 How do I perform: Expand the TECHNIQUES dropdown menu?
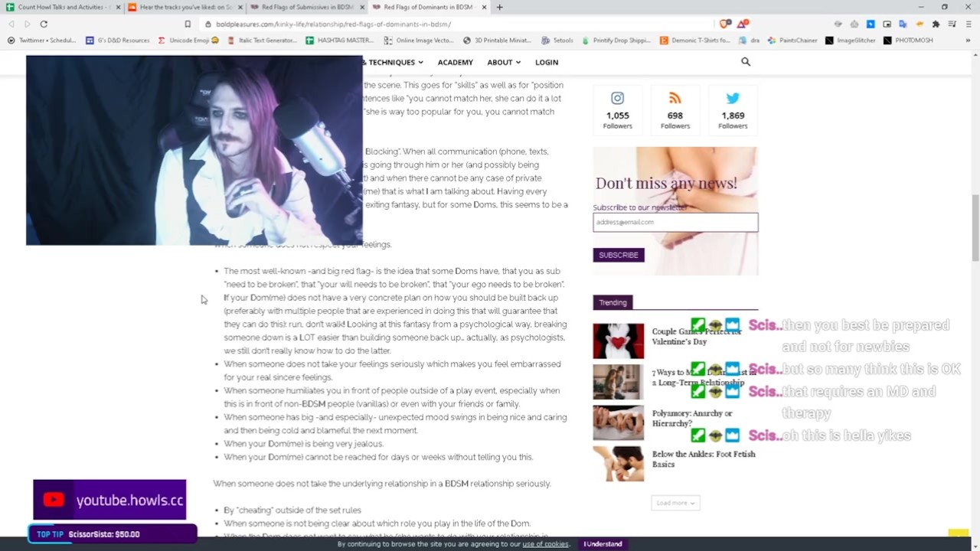tap(395, 62)
